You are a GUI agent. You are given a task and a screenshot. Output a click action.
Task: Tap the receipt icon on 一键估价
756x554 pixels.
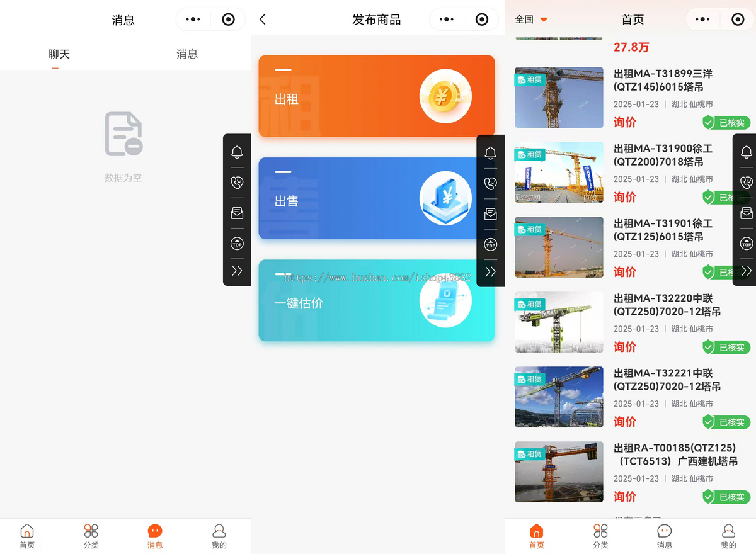pyautogui.click(x=445, y=300)
